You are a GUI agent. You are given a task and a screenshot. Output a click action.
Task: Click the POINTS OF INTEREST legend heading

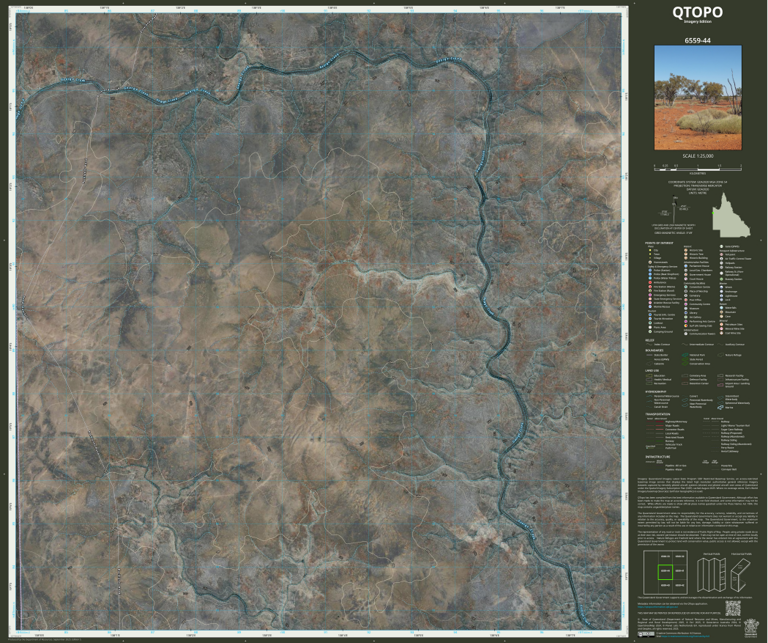tap(659, 243)
